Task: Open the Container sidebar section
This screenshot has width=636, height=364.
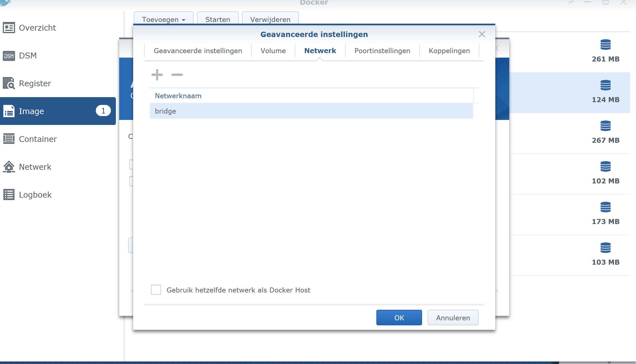Action: point(38,139)
